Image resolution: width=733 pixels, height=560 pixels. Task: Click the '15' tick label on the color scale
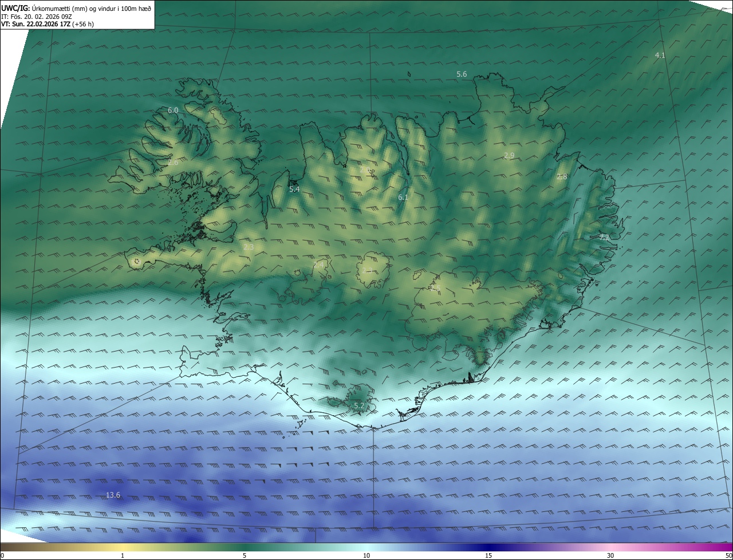488,555
